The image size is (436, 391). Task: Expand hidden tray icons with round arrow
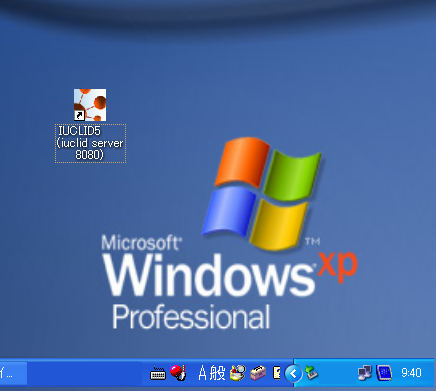tap(293, 373)
